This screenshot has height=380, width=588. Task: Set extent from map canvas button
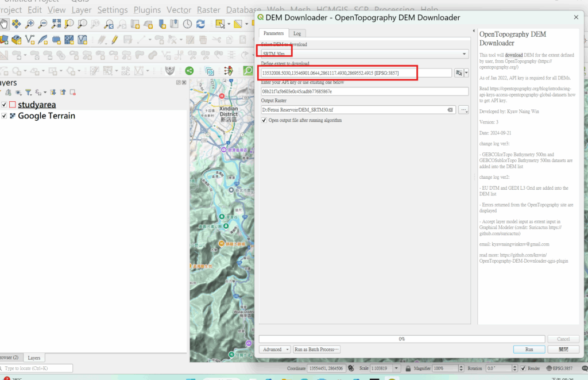tap(459, 73)
